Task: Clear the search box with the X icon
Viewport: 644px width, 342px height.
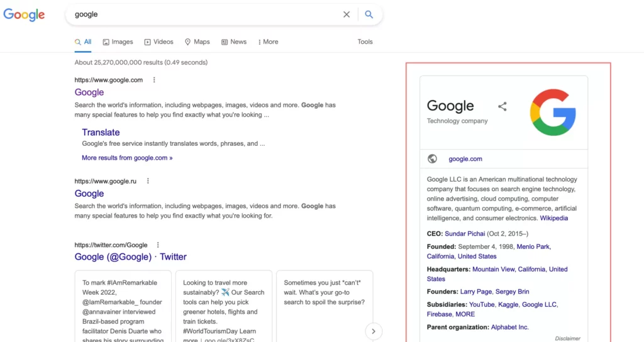Action: click(x=347, y=14)
